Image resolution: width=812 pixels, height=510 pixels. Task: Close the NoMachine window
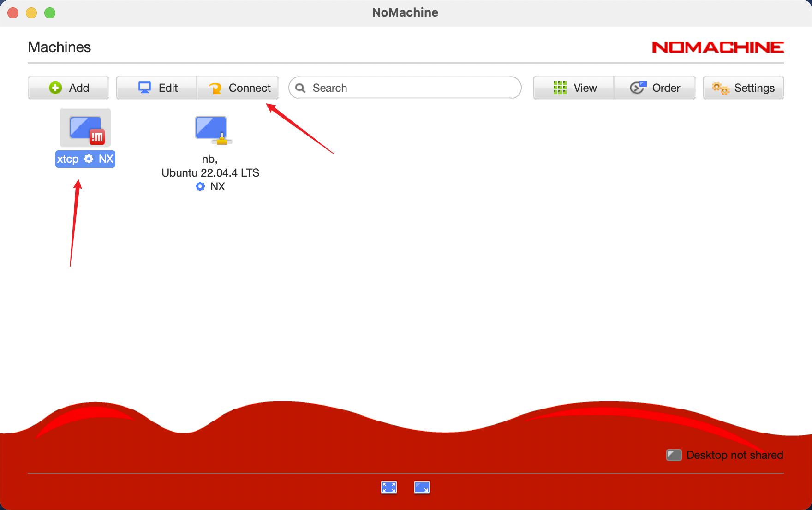13,13
